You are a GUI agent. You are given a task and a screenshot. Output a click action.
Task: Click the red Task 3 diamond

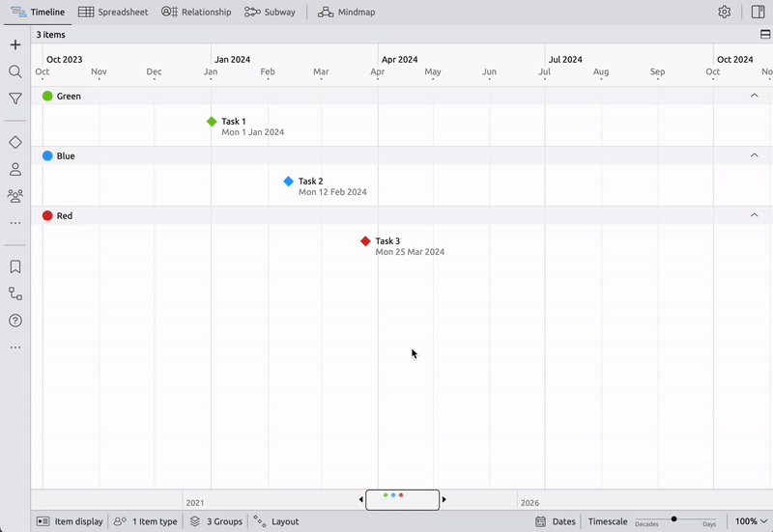pos(365,240)
